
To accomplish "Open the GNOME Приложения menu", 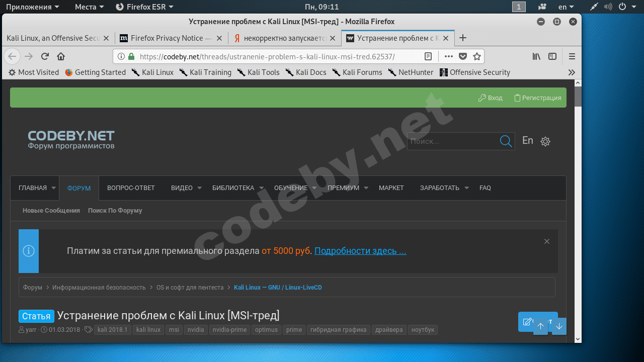I will [x=32, y=7].
